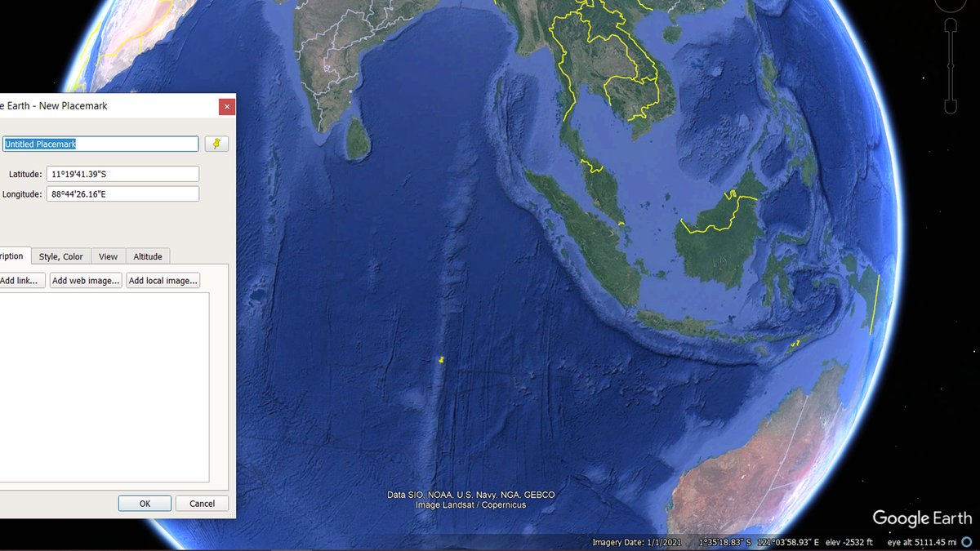Click the yellow pushpin icon button

[216, 144]
